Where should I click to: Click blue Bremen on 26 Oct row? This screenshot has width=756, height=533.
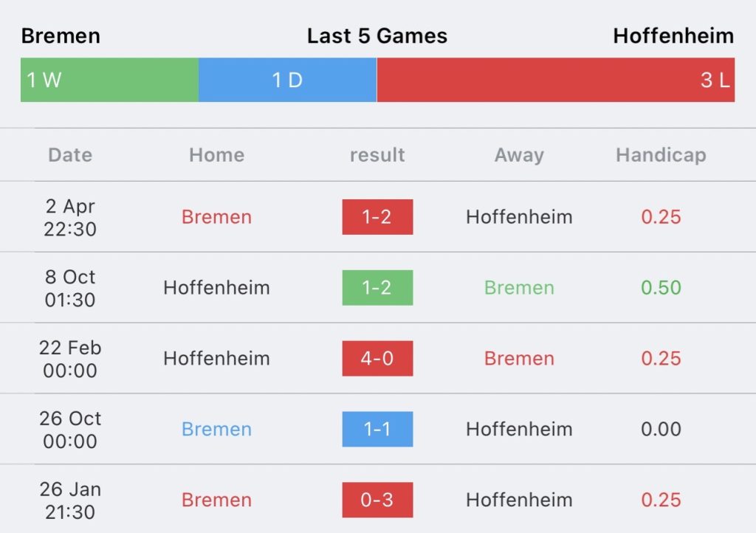pos(216,430)
